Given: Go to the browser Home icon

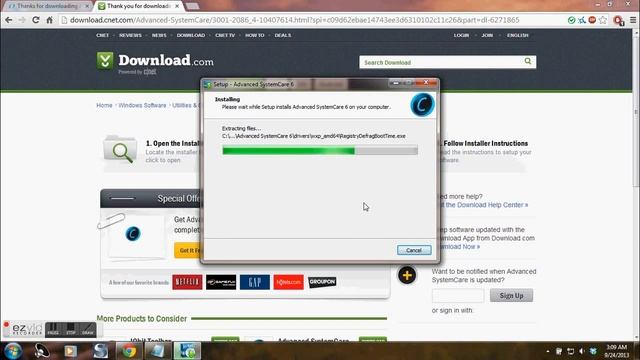Looking at the screenshot, I should point(49,20).
